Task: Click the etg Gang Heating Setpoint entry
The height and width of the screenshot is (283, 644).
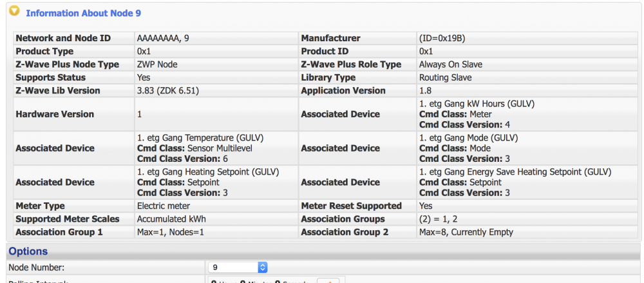Action: 208,172
